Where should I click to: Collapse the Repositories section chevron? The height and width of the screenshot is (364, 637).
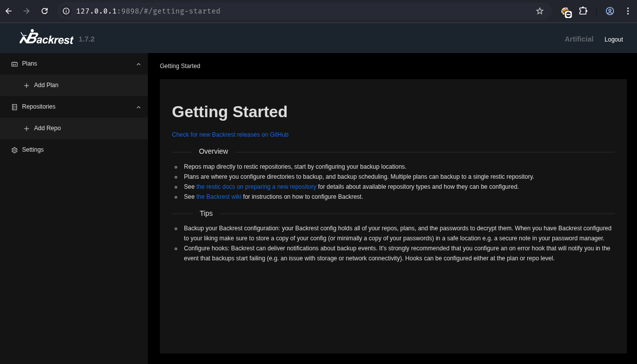click(139, 107)
